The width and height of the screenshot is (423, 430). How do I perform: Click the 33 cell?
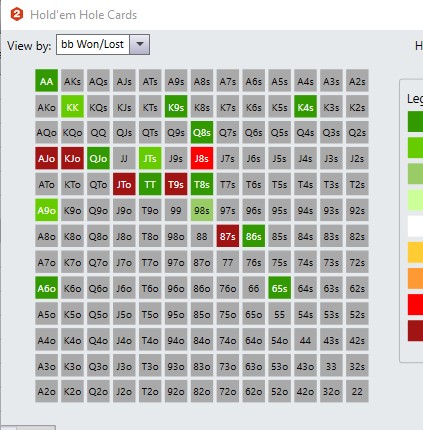point(331,366)
